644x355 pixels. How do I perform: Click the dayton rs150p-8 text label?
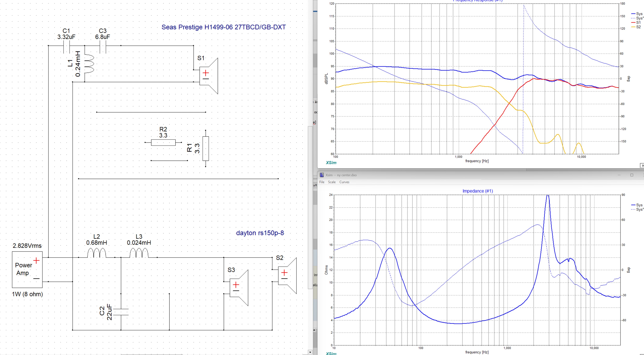point(260,233)
